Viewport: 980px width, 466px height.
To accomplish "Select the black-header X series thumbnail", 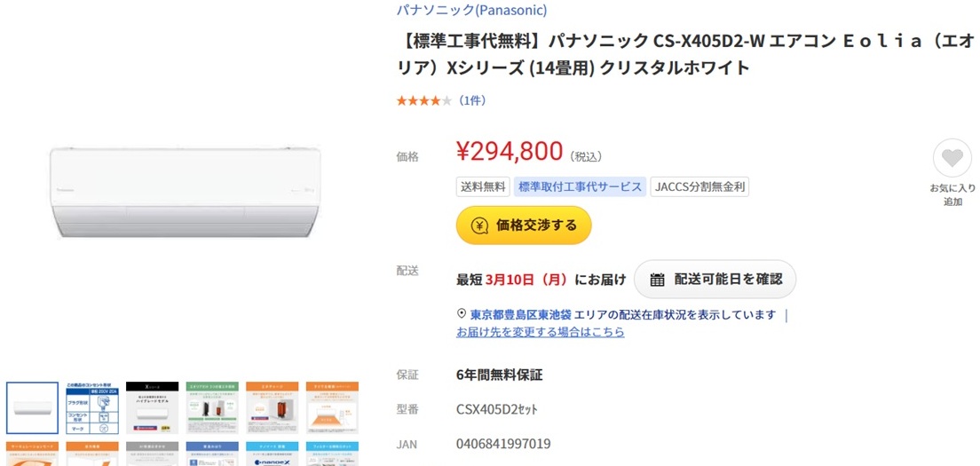I will [x=152, y=408].
